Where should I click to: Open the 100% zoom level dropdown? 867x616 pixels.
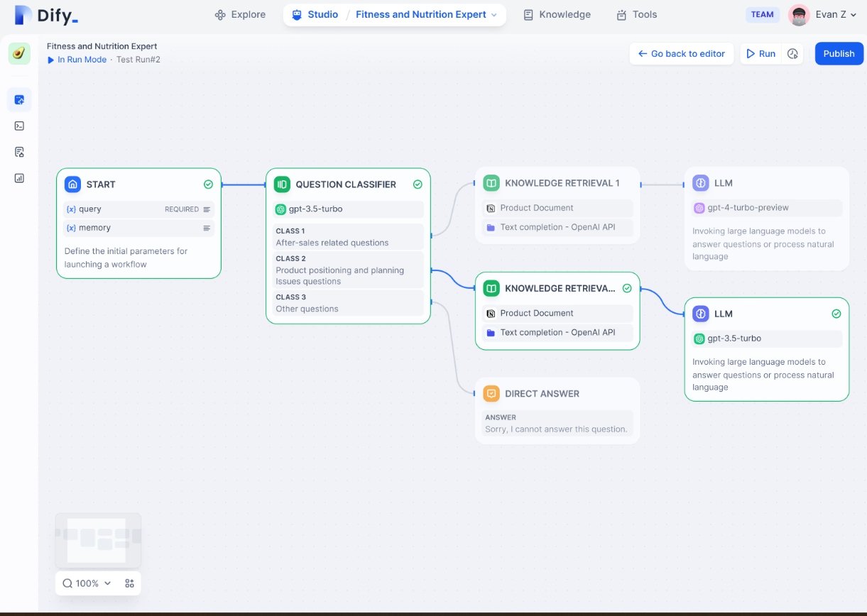click(87, 583)
